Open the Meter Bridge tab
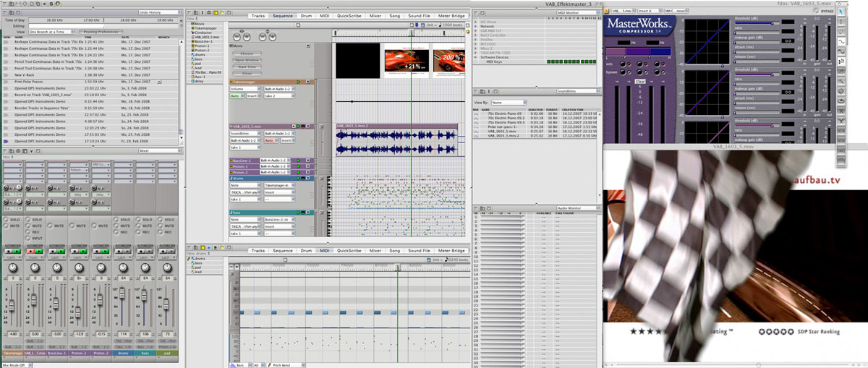Image resolution: width=868 pixels, height=368 pixels. point(451,15)
